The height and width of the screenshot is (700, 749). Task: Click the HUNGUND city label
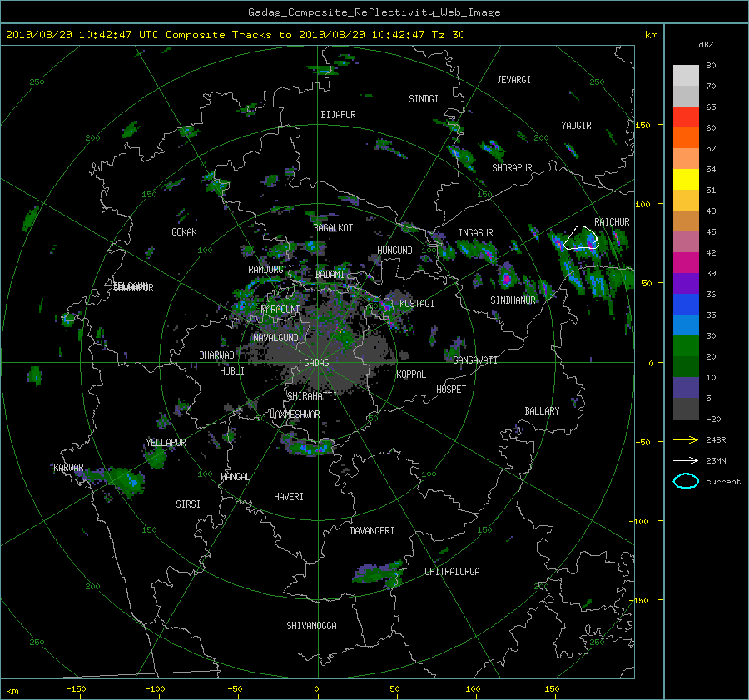tap(394, 251)
